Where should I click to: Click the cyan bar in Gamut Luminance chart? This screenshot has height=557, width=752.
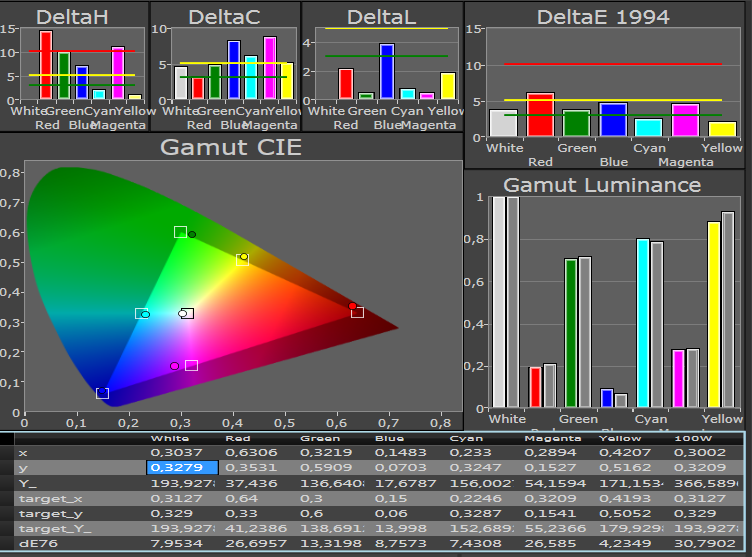[643, 323]
